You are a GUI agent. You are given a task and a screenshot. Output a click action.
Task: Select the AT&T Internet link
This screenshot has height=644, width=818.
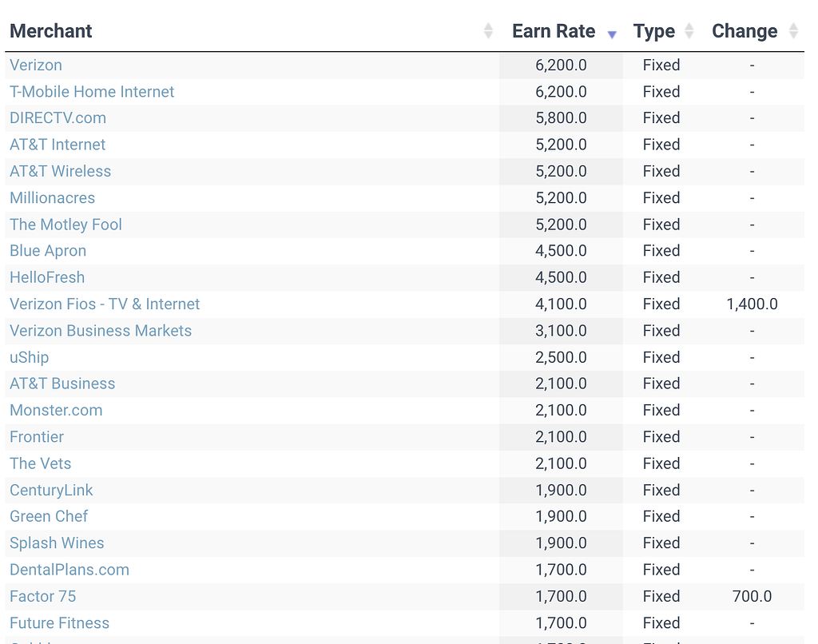58,145
